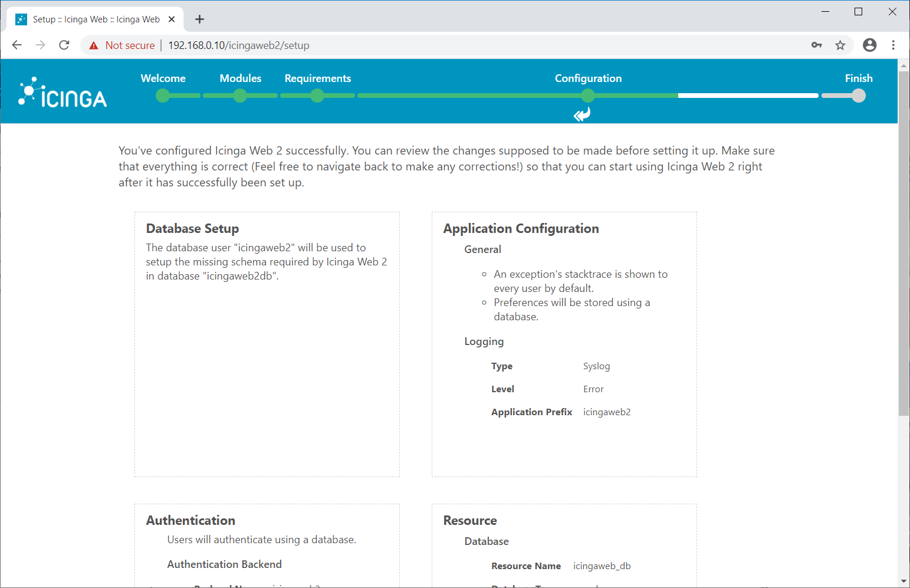Click the "Preferences will be stored" bullet
This screenshot has width=910, height=588.
click(x=572, y=310)
